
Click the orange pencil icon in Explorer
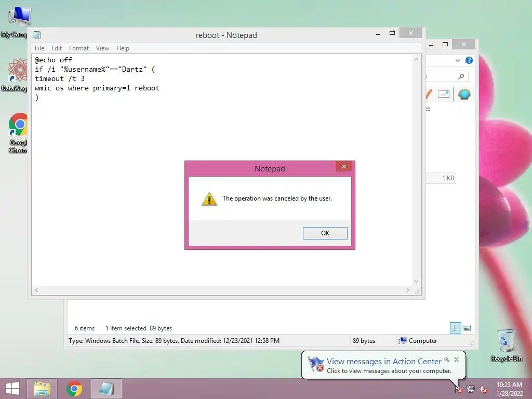click(429, 94)
